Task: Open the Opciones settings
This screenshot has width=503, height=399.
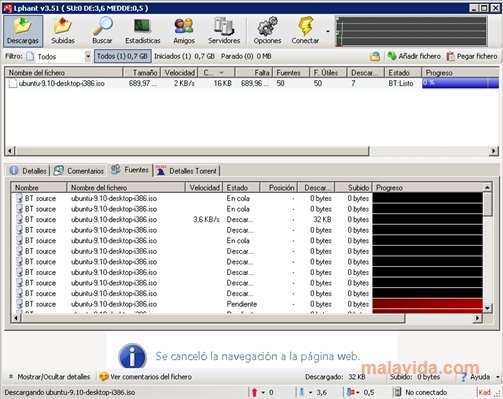Action: (x=267, y=31)
